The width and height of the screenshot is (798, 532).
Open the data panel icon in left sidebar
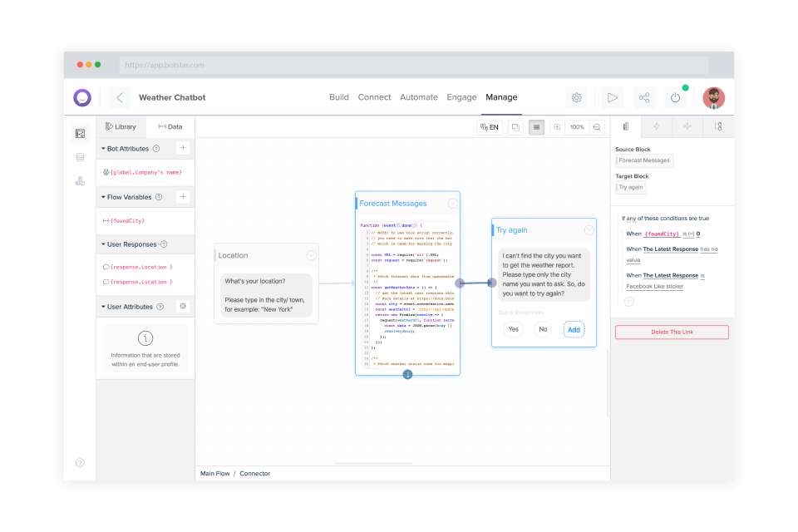(x=80, y=157)
